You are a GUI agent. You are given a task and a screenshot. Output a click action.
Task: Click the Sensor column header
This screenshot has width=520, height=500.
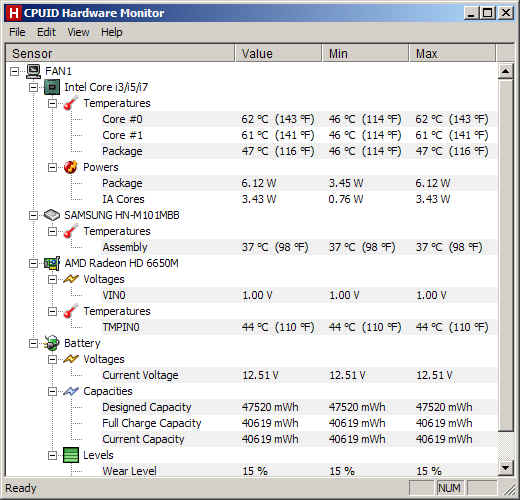coord(120,53)
